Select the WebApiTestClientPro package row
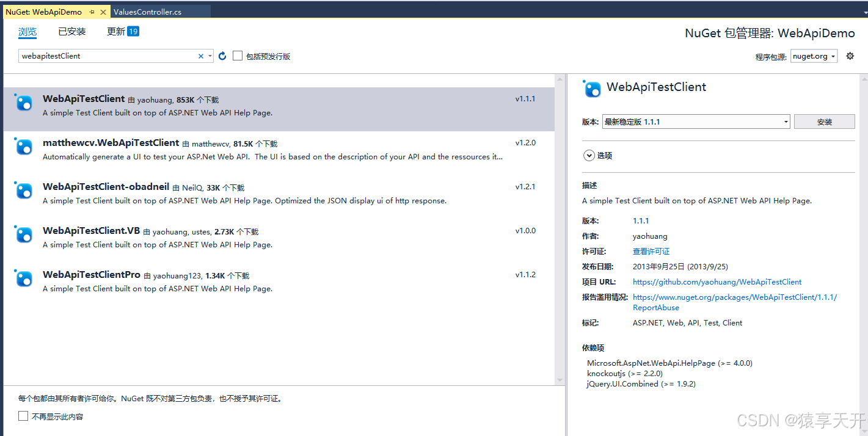The width and height of the screenshot is (868, 436). click(279, 285)
